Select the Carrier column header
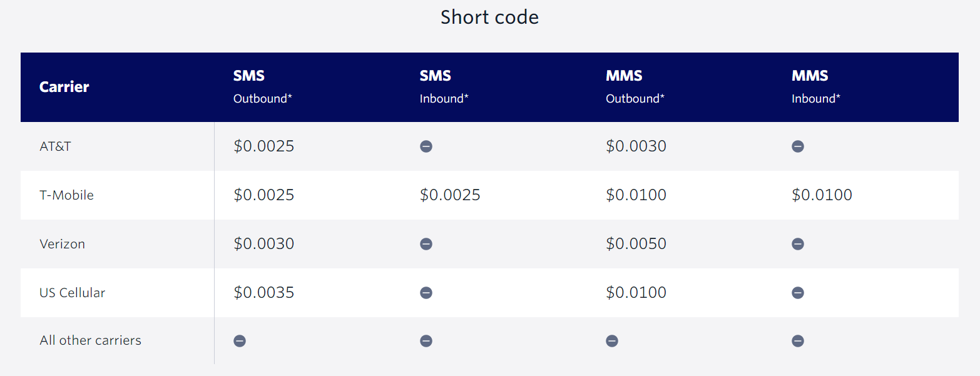The width and height of the screenshot is (980, 376). tap(64, 87)
